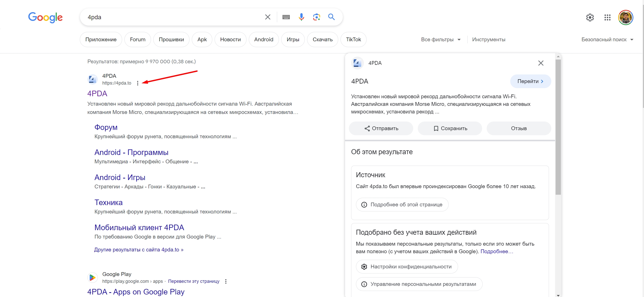Open the Инструменты search tools

point(488,39)
